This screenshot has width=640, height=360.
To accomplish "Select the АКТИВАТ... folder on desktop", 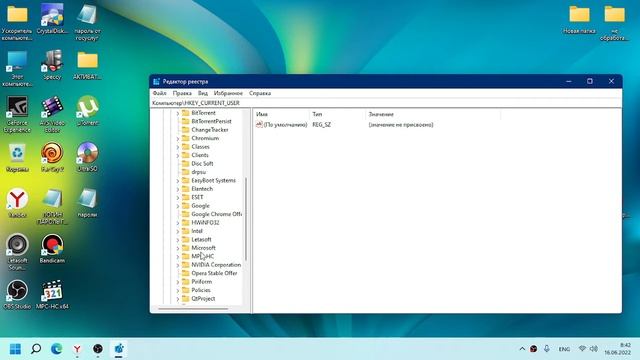I will [x=87, y=65].
